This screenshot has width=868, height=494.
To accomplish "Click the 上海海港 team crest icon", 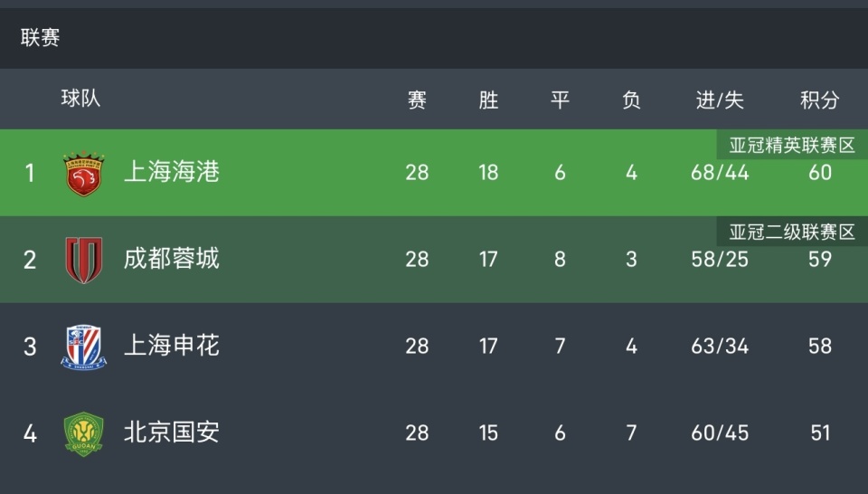I will click(83, 173).
